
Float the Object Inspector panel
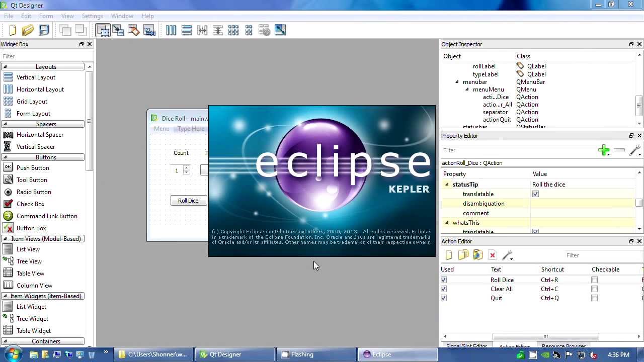(631, 44)
